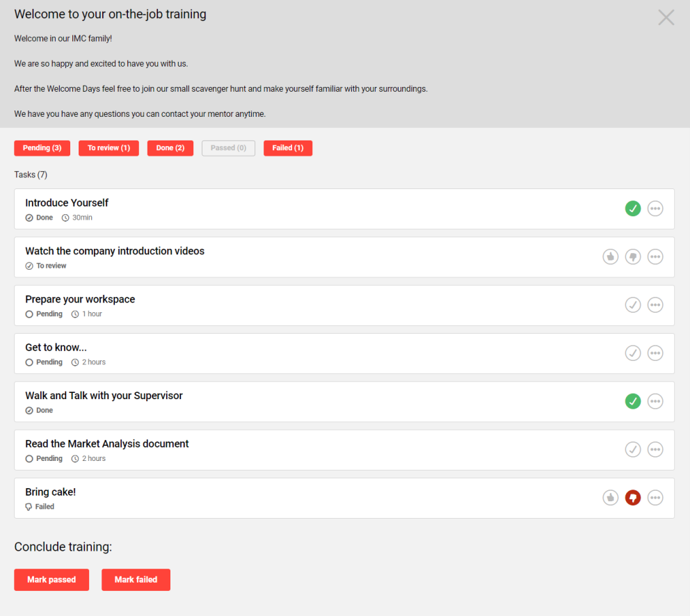The image size is (690, 616).
Task: Open ellipsis menu for Get to know... task
Action: click(x=655, y=353)
